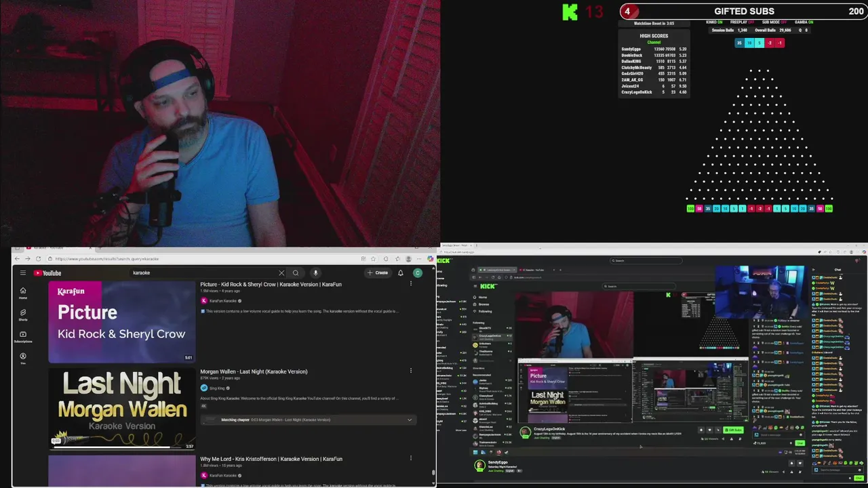868x488 pixels.
Task: Reload the YouTube results page
Action: [x=38, y=259]
